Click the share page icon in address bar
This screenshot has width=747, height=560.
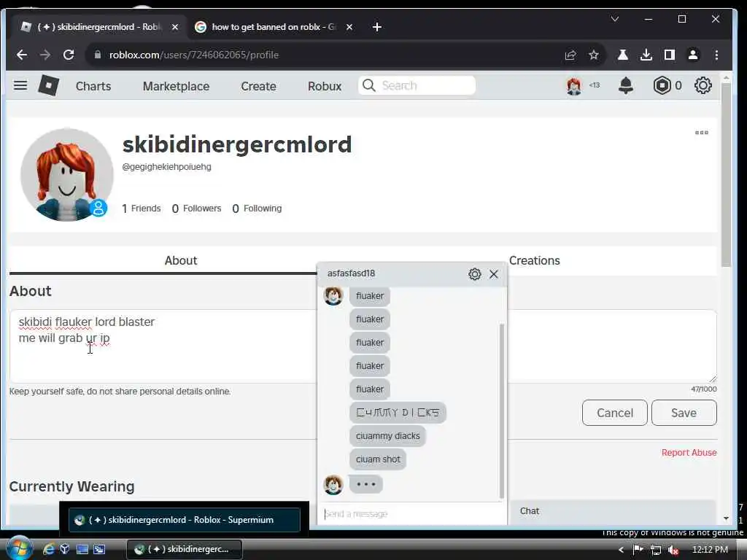(570, 55)
